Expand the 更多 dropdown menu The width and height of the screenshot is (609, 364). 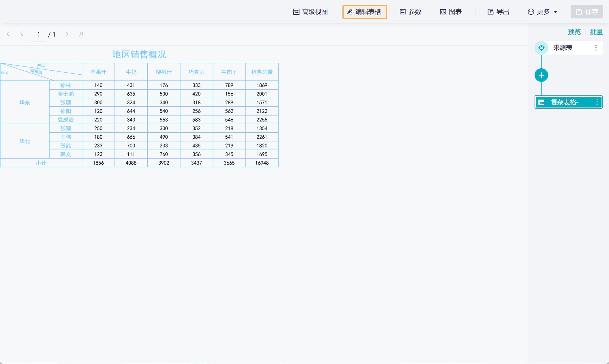point(542,12)
